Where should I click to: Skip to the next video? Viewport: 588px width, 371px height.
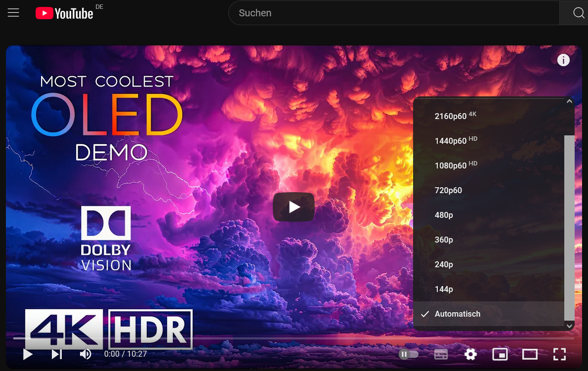coord(57,354)
